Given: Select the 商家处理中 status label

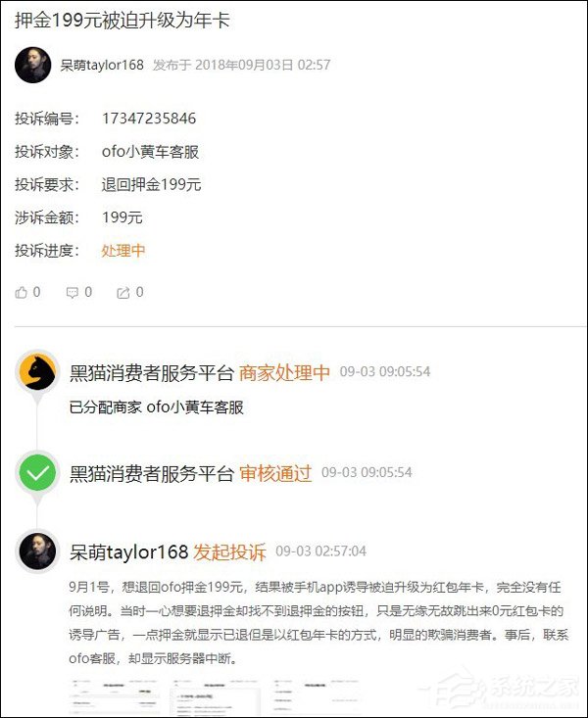Looking at the screenshot, I should pyautogui.click(x=284, y=373).
